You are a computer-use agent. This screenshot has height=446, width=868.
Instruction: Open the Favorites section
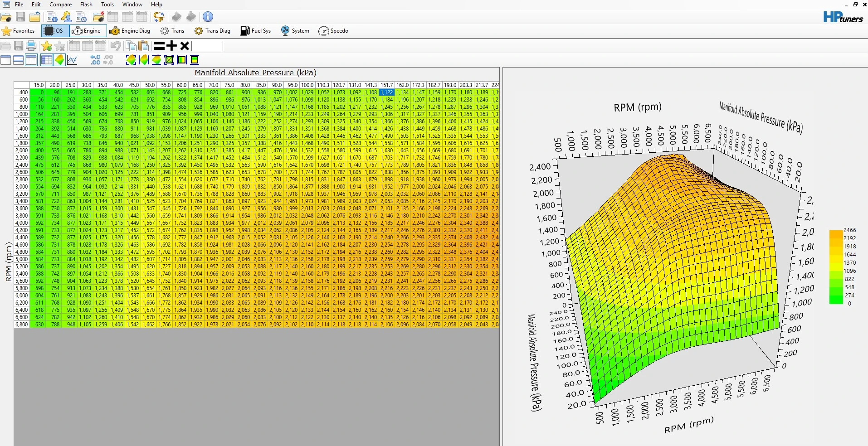[x=19, y=31]
